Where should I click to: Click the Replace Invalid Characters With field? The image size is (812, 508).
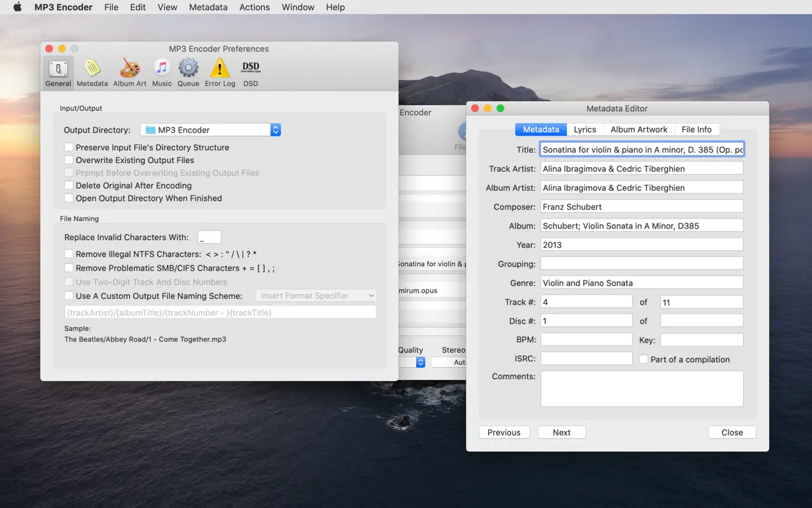(209, 237)
